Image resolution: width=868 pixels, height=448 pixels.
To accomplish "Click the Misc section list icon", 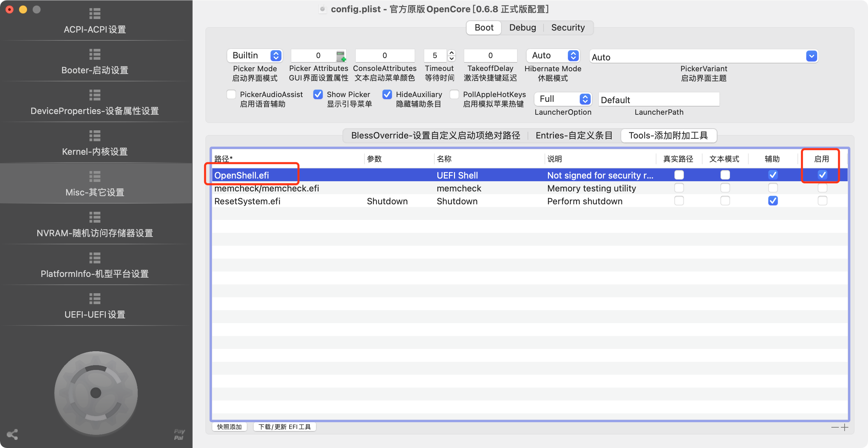I will click(95, 176).
